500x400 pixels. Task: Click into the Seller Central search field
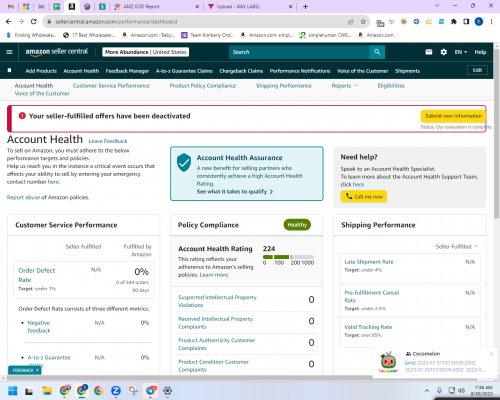299,52
